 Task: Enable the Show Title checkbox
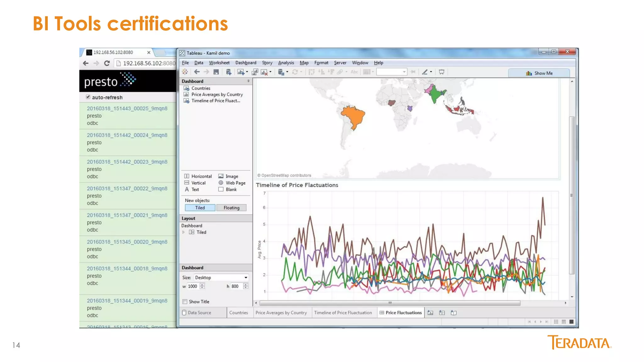(185, 302)
